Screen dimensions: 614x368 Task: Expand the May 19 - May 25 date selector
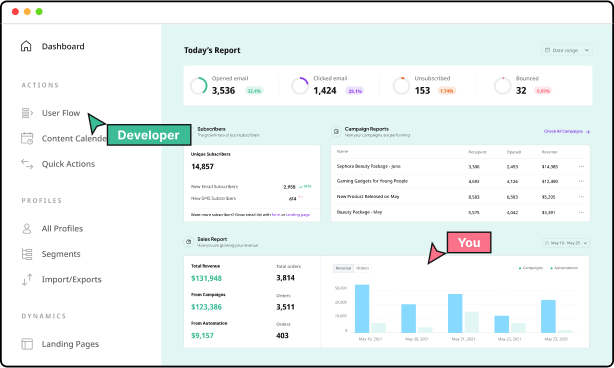click(x=566, y=243)
